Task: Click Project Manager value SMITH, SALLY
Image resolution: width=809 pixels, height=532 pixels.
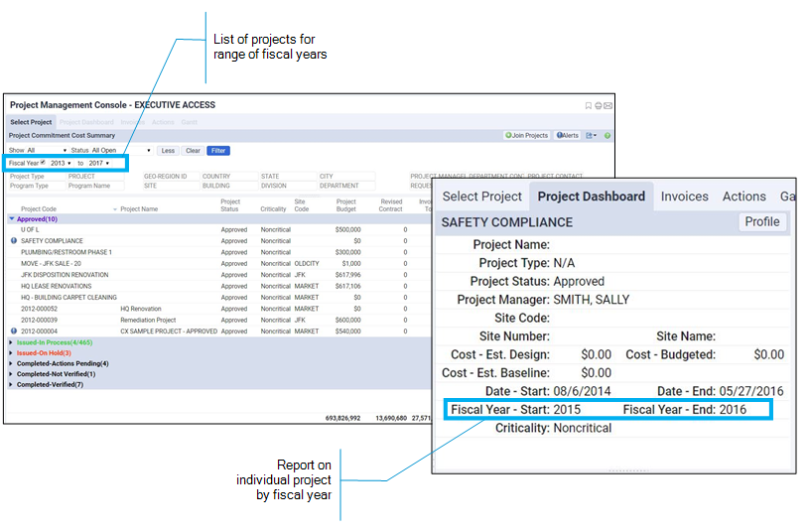Action: (x=592, y=300)
